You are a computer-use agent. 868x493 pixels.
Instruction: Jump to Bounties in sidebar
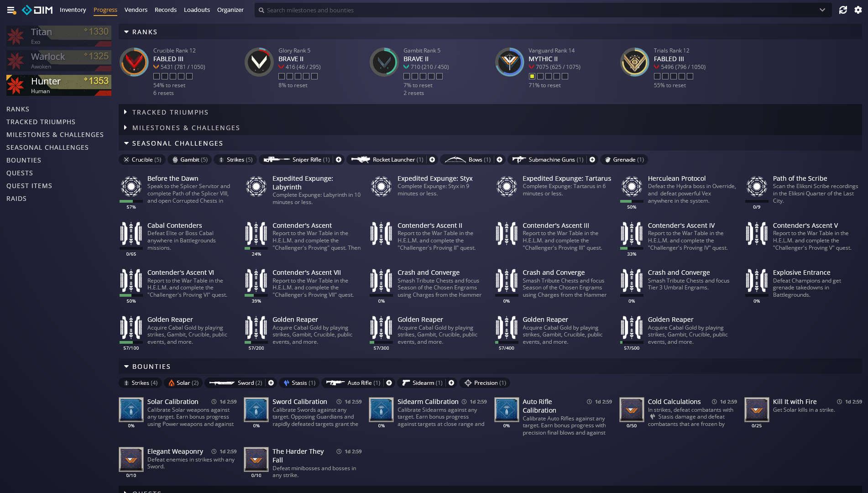[x=24, y=160]
